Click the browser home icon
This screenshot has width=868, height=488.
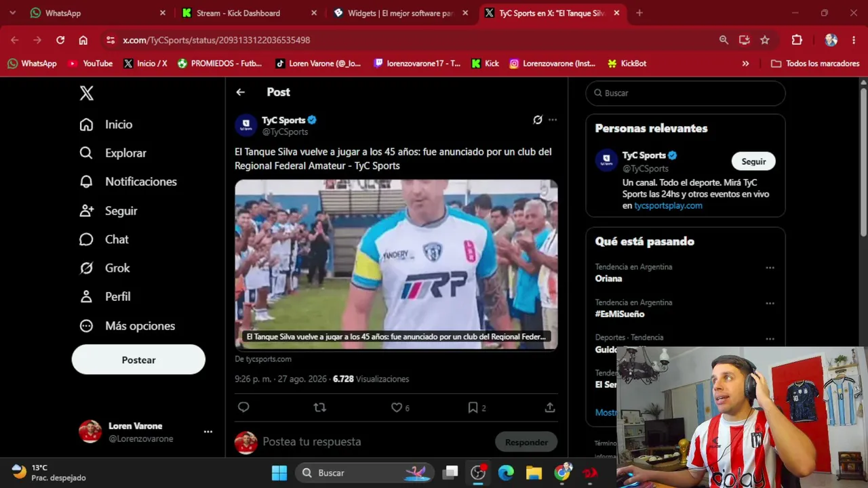pyautogui.click(x=83, y=40)
